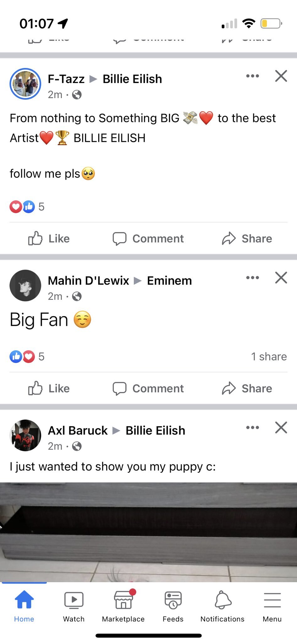Viewport: 297px width, 644px height.
Task: Open more options for Mahin D'Lewix's post
Action: coord(252,278)
